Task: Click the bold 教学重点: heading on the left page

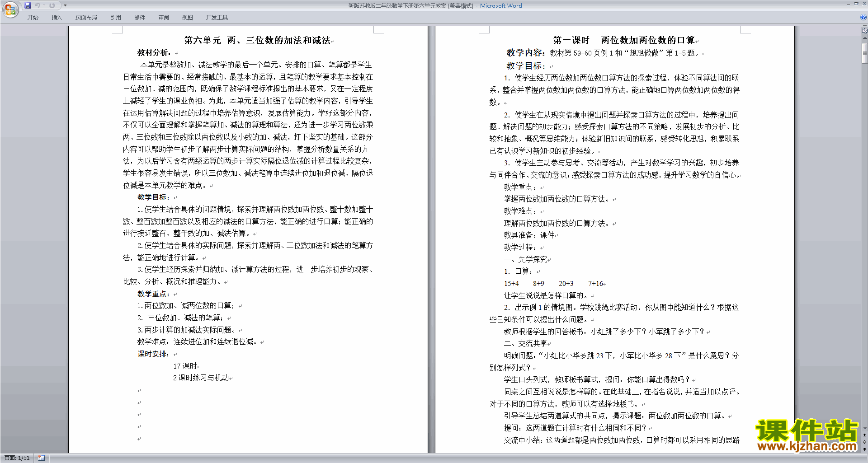Action: click(x=154, y=294)
